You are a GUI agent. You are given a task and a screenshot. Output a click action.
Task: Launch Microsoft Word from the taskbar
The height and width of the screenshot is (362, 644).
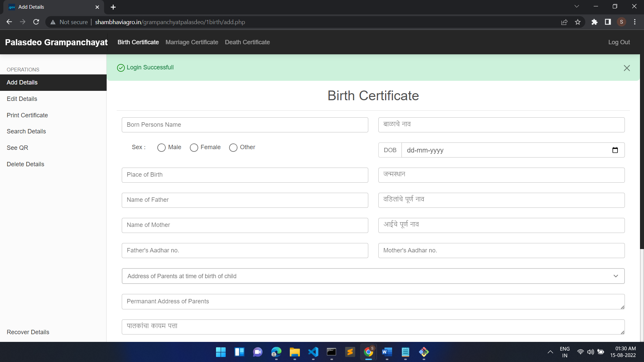[387, 352]
